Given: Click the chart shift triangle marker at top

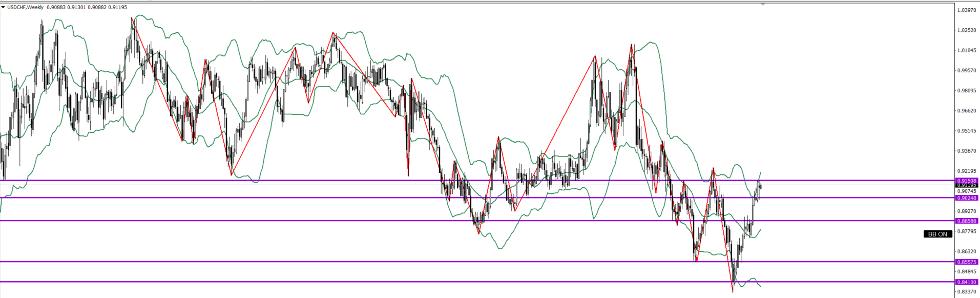Looking at the screenshot, I should point(763,4).
